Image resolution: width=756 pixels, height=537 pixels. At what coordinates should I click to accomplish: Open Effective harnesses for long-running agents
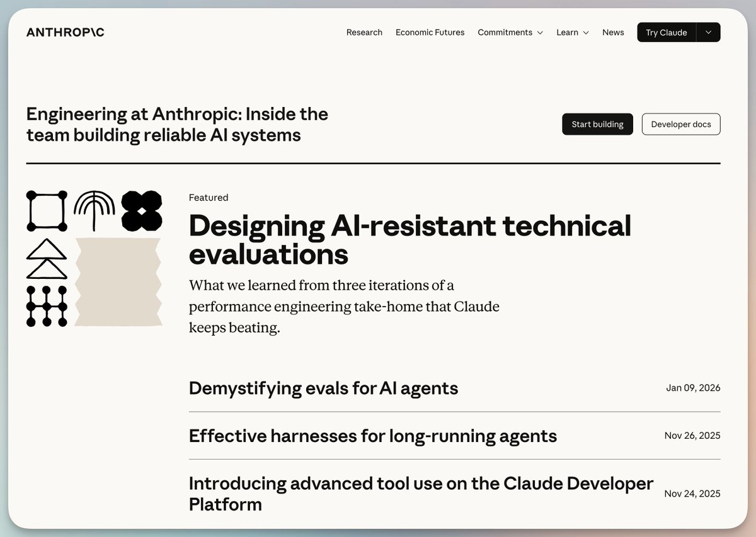[373, 436]
